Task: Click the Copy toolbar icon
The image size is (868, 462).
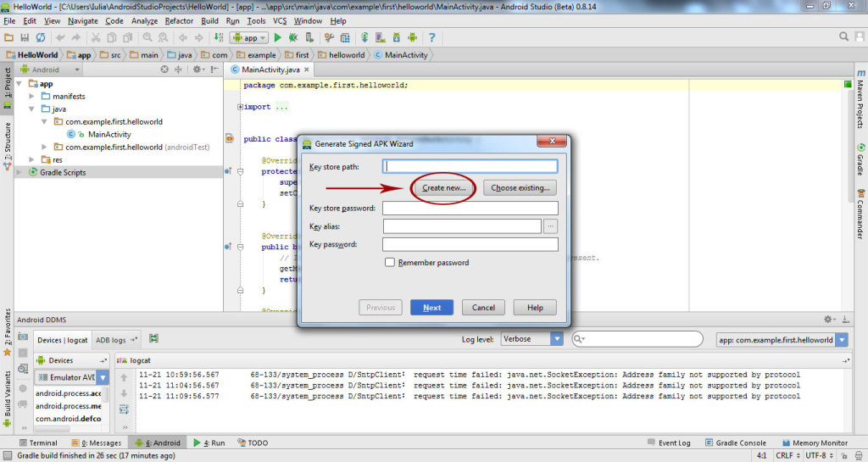Action: 111,37
